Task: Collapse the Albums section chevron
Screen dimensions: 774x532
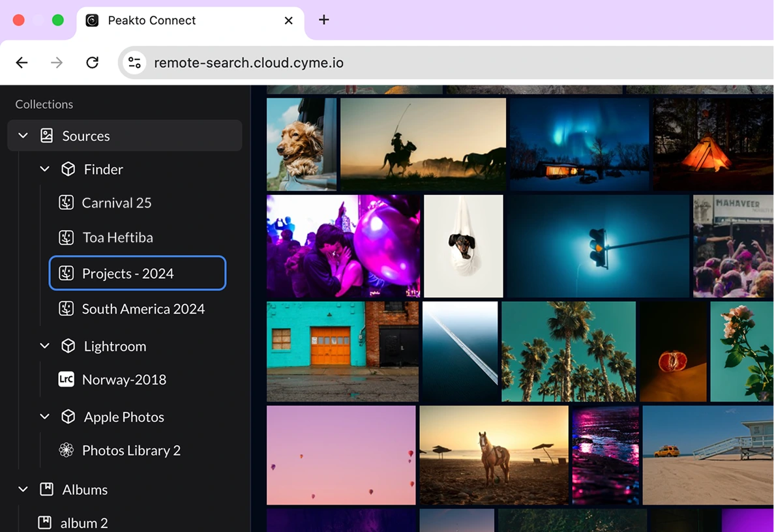Action: (x=23, y=489)
